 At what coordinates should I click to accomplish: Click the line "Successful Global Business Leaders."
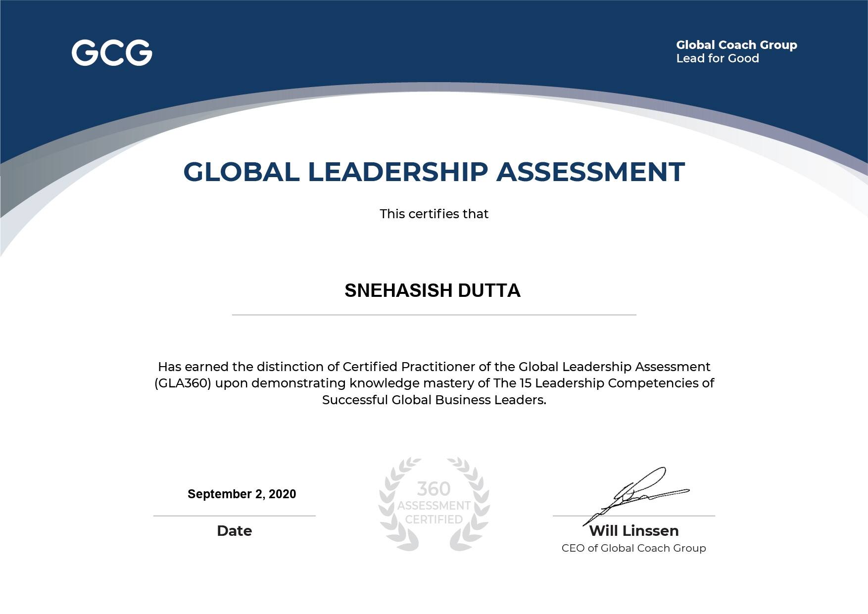(x=434, y=400)
